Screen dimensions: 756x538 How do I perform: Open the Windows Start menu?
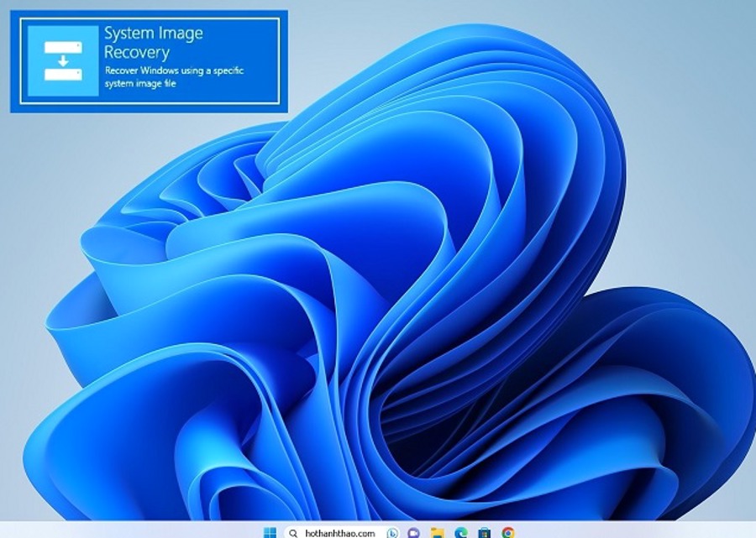point(270,532)
